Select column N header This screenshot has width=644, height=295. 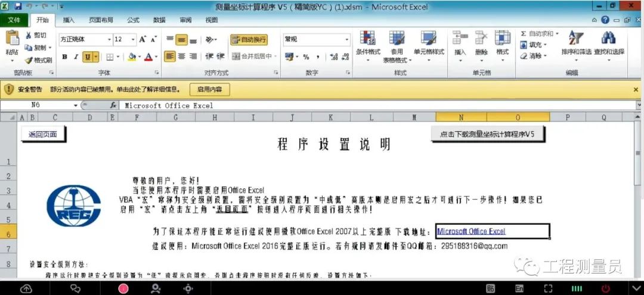(x=461, y=117)
